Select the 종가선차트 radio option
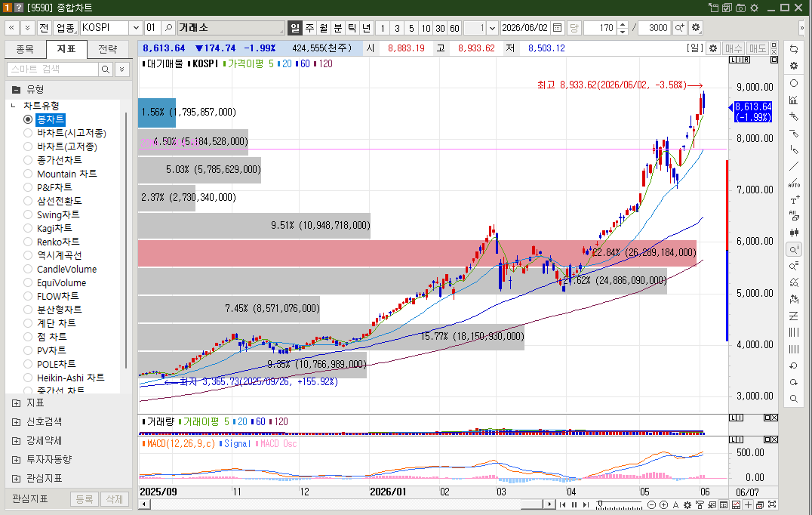Image resolution: width=812 pixels, height=515 pixels. tap(28, 160)
